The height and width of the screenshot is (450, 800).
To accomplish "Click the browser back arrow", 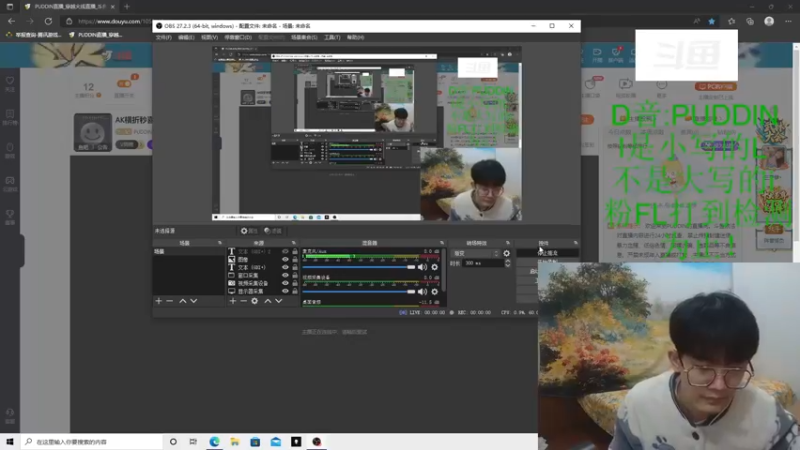I will point(11,21).
